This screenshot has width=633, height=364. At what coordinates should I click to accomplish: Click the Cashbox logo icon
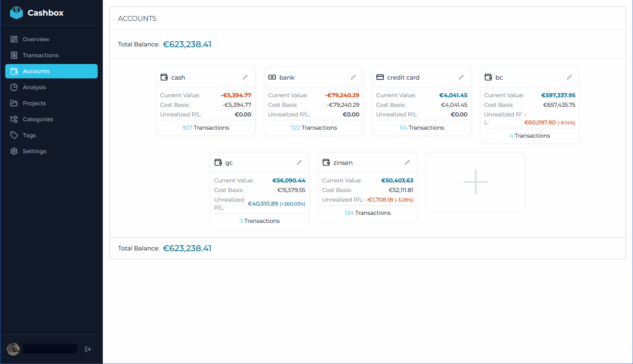pyautogui.click(x=16, y=13)
